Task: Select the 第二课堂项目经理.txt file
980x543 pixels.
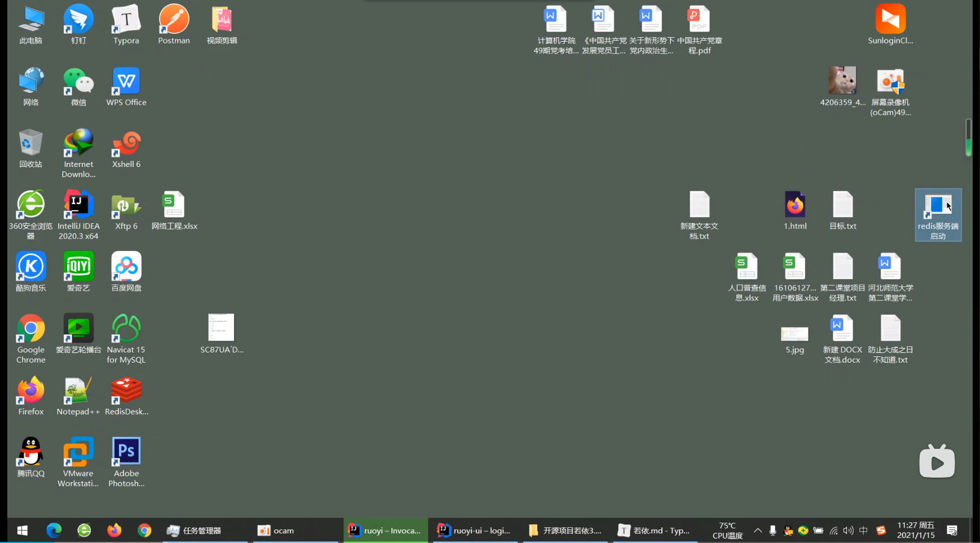Action: click(842, 277)
